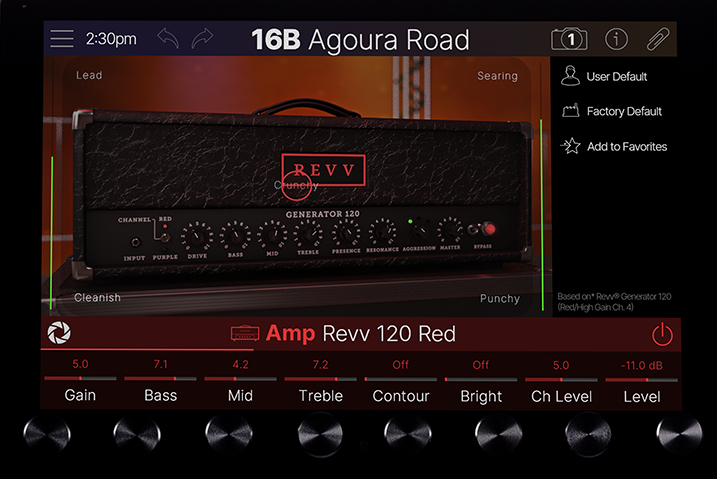Open the hamburger main menu
717x479 pixels.
(x=62, y=38)
